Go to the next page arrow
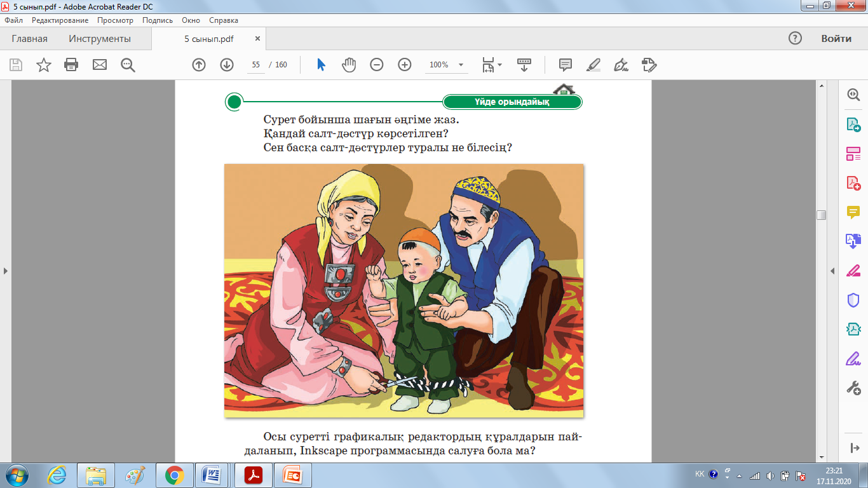Viewport: 868px width, 488px height. click(x=227, y=65)
